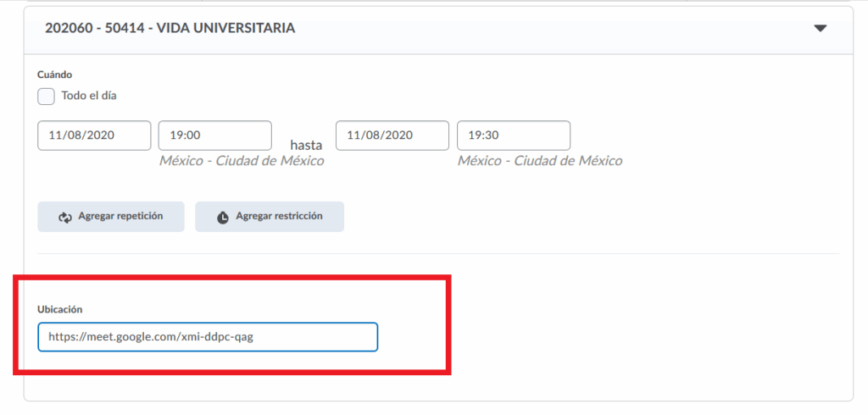Select the 19:30 end time field
The width and height of the screenshot is (868, 415).
[513, 136]
